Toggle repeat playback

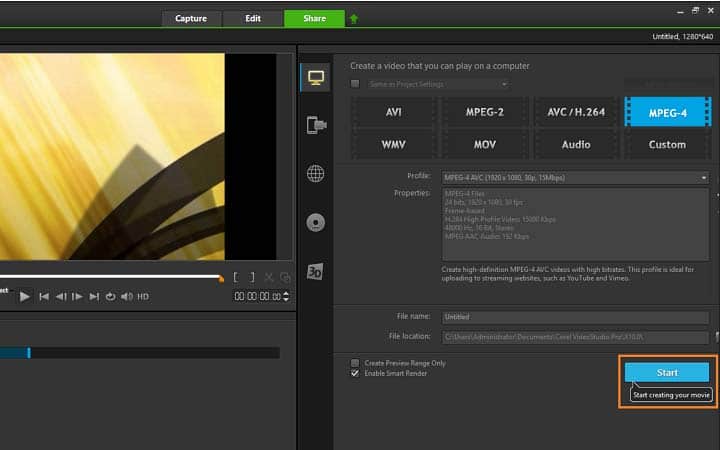pos(110,297)
